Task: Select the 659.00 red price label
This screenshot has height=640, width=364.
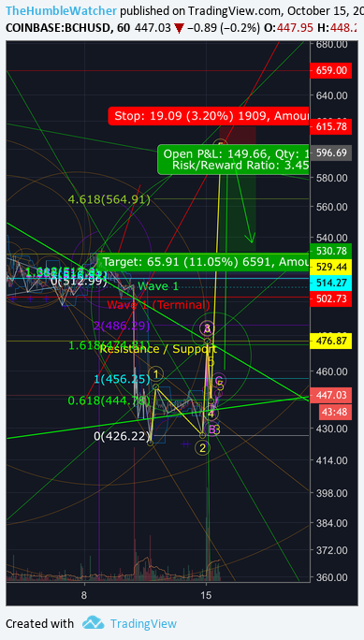Action: [x=331, y=70]
